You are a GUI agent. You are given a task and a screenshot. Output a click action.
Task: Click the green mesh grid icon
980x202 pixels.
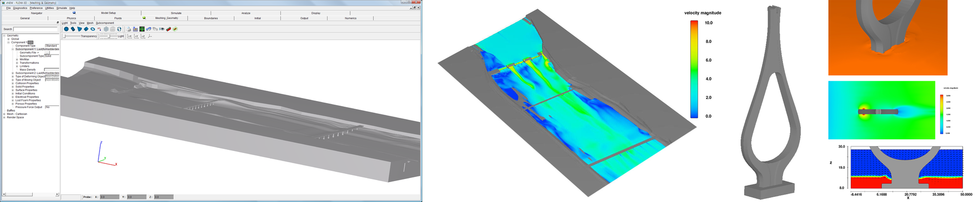[x=142, y=29]
